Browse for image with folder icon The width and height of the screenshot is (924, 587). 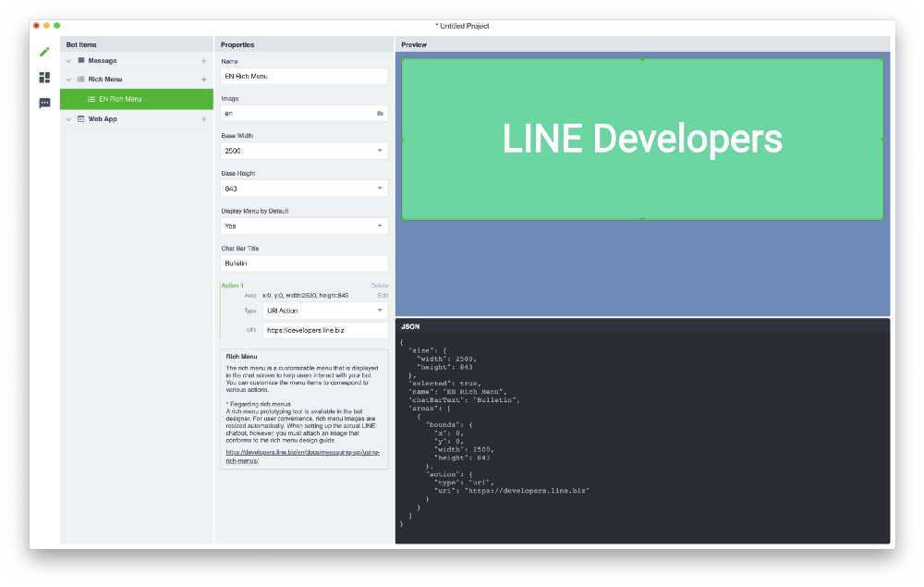pyautogui.click(x=380, y=113)
